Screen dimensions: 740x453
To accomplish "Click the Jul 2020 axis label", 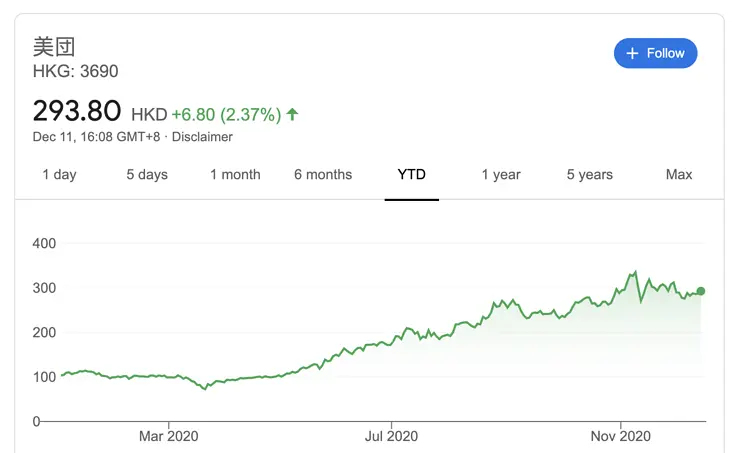I will click(x=391, y=436).
